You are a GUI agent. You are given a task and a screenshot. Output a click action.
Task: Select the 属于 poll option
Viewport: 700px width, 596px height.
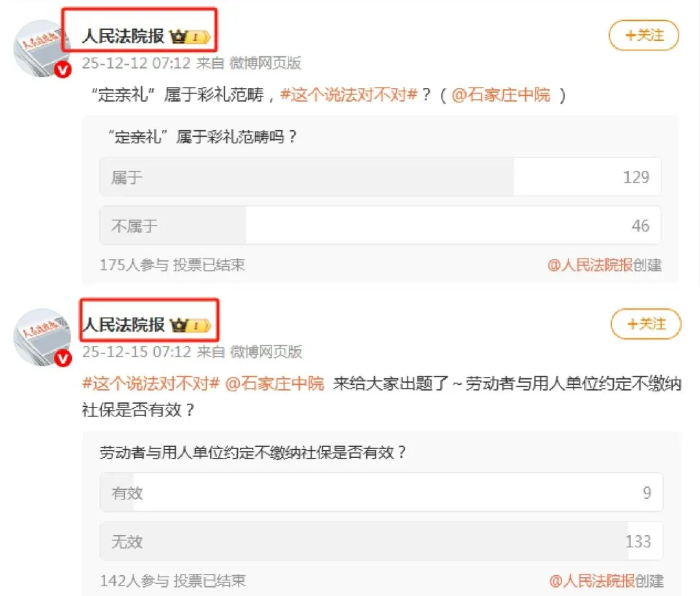coord(380,177)
